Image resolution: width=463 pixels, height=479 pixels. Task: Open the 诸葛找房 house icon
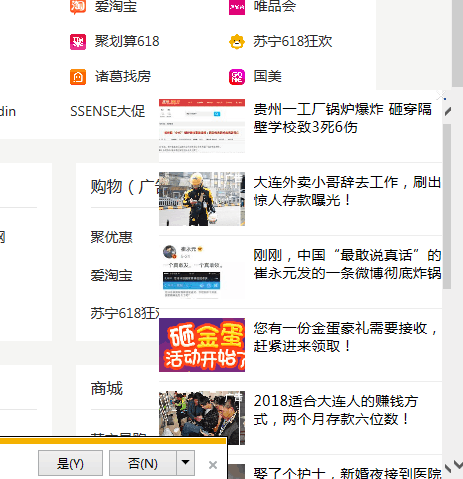click(x=78, y=77)
